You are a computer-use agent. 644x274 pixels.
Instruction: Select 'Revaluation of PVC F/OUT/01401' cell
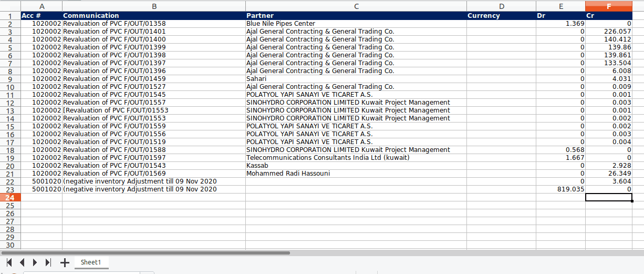(154, 32)
